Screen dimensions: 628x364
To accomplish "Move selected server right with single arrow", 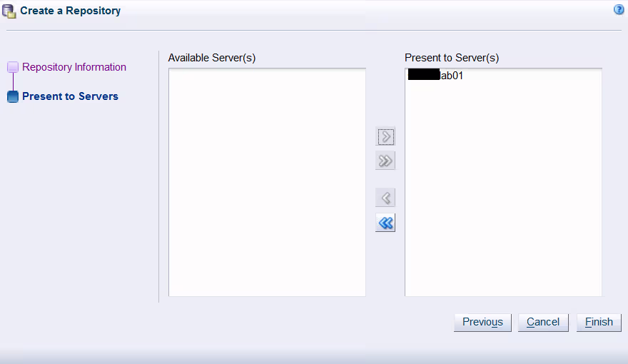I will click(x=385, y=136).
